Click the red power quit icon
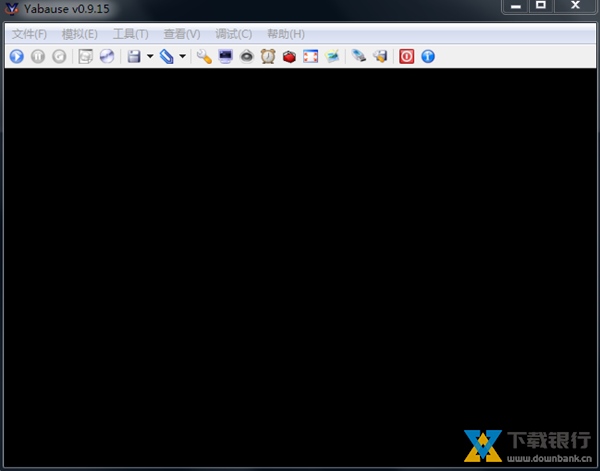 tap(406, 57)
